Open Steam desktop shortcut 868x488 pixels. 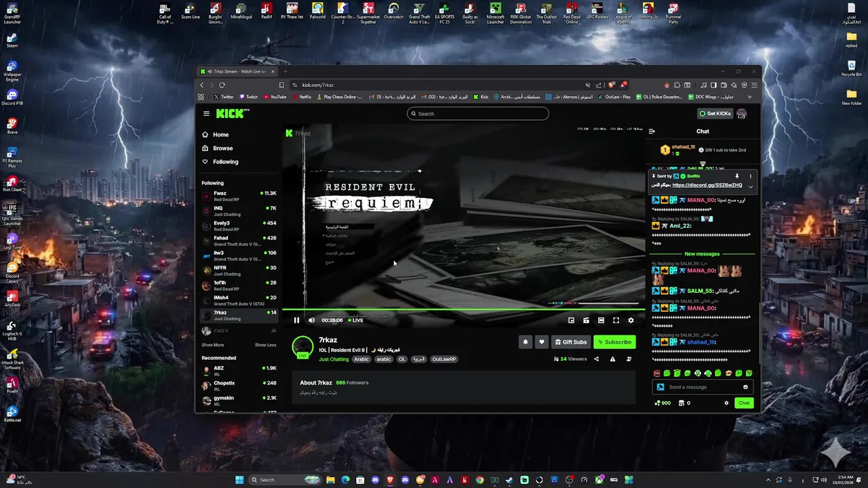(12, 39)
